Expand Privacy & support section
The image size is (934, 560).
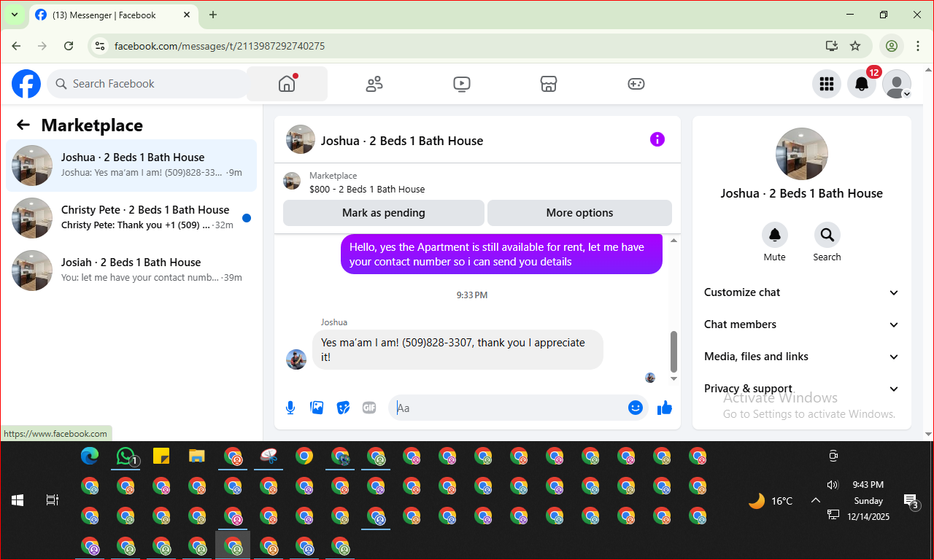coord(801,389)
